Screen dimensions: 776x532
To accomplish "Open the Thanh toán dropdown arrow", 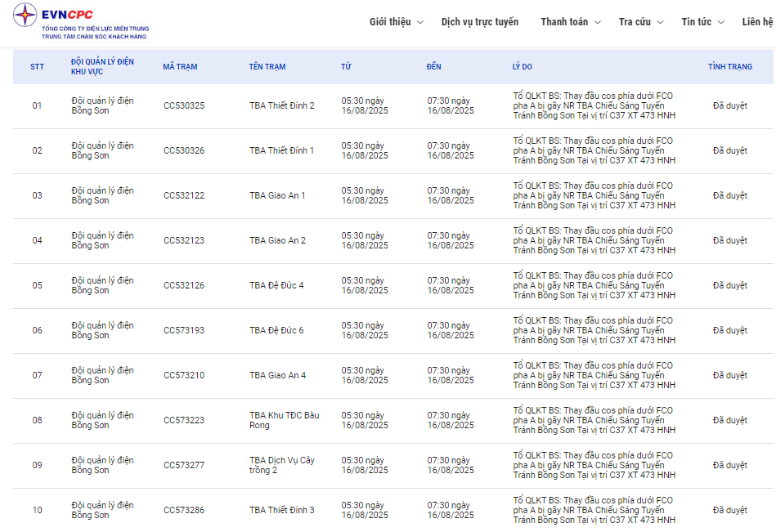I will (598, 22).
